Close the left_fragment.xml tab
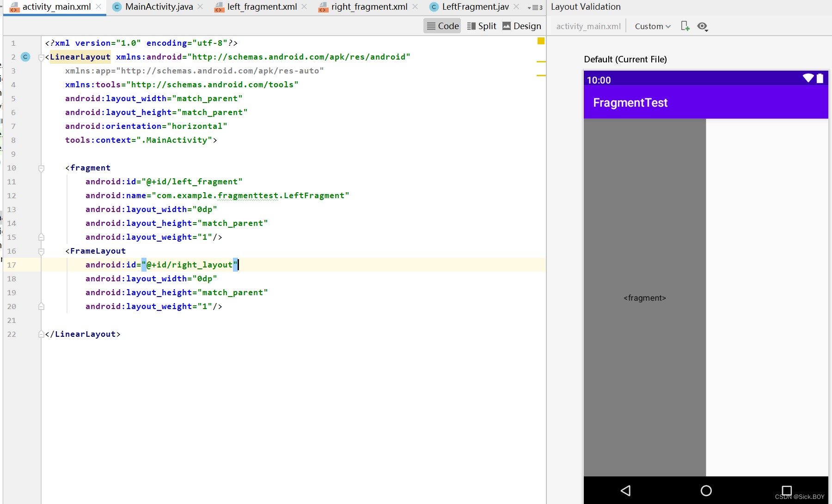The height and width of the screenshot is (504, 832). coord(304,7)
